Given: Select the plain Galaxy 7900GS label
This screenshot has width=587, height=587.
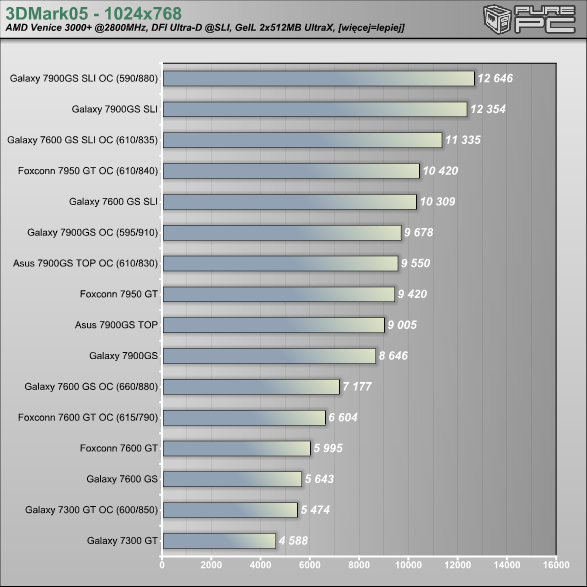Looking at the screenshot, I should coord(123,356).
